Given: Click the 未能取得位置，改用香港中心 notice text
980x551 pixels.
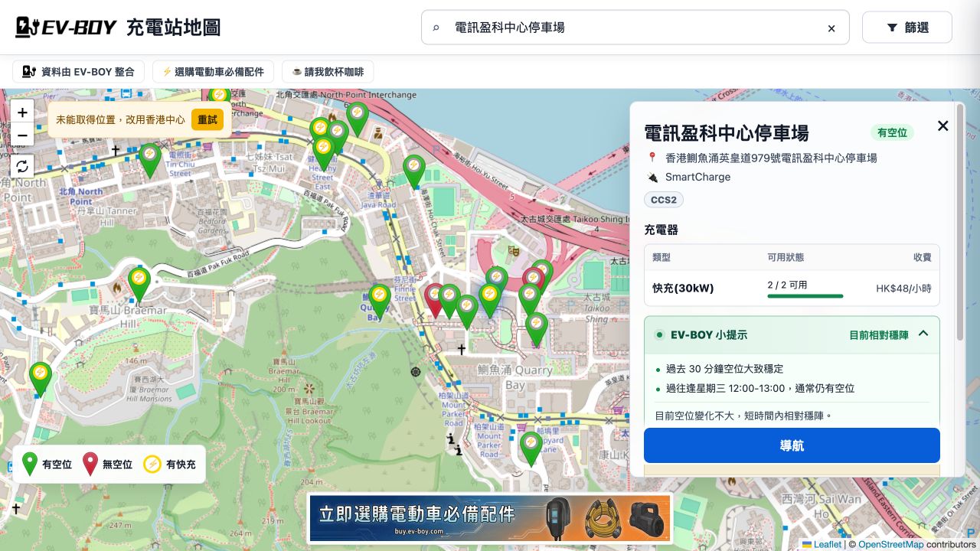Looking at the screenshot, I should pos(120,120).
